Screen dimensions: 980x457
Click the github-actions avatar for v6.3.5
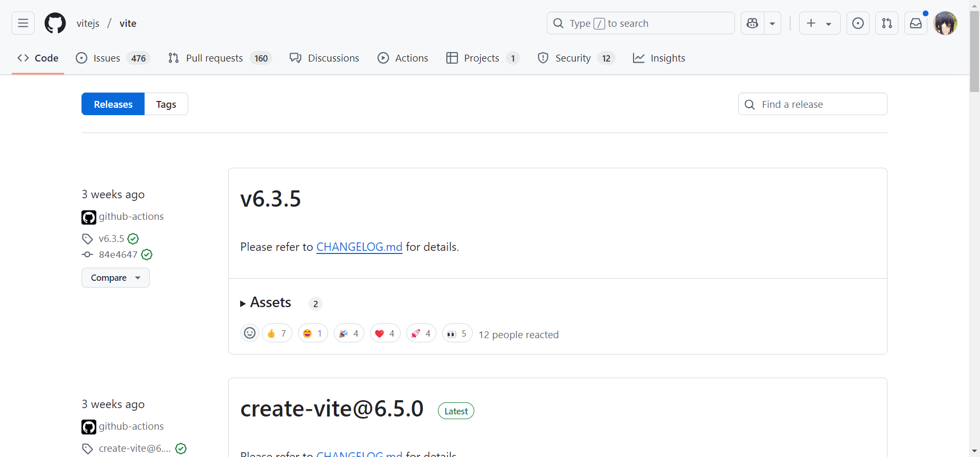[x=89, y=217]
